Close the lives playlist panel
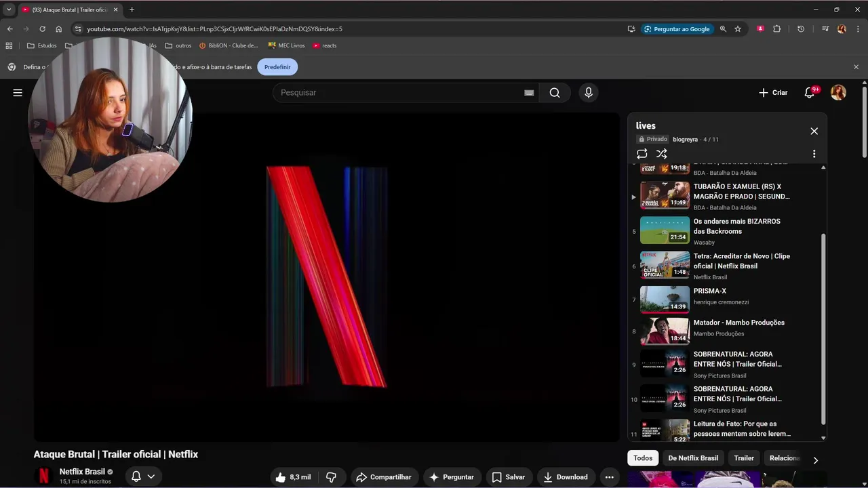Image resolution: width=868 pixels, height=488 pixels. coord(814,131)
